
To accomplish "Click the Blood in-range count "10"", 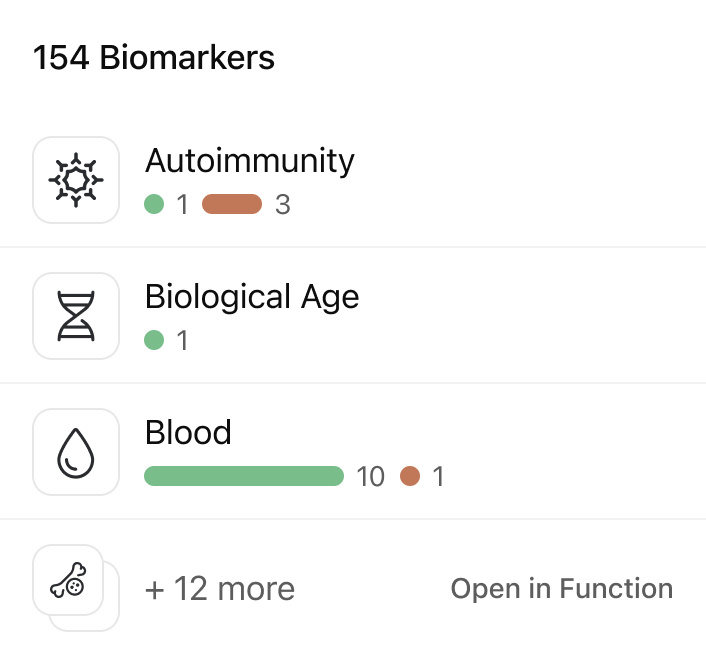I will point(370,477).
